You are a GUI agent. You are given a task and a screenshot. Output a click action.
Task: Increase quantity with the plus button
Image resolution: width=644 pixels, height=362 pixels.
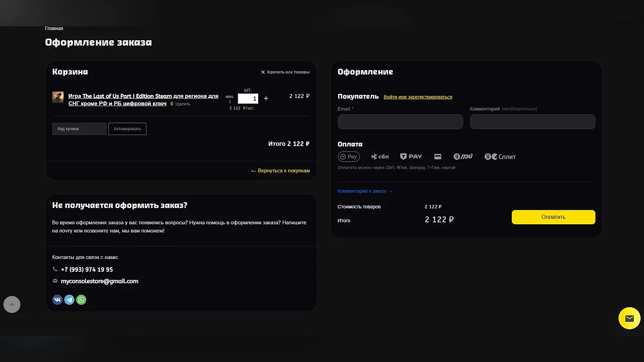coord(266,99)
